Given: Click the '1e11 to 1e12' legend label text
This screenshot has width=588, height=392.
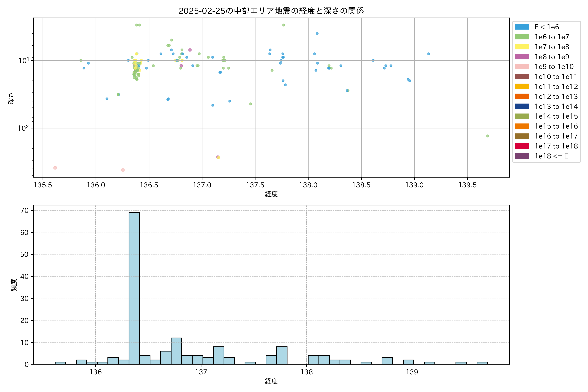Looking at the screenshot, I should coord(556,87).
